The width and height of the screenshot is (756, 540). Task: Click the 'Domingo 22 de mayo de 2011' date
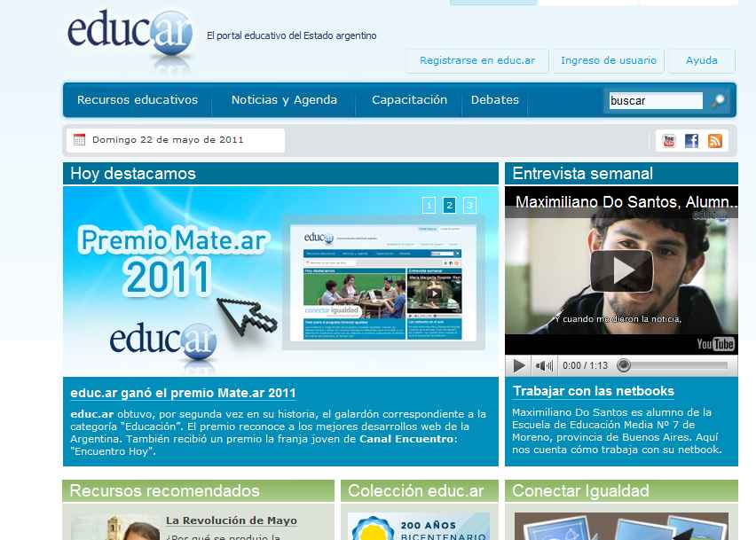click(168, 140)
